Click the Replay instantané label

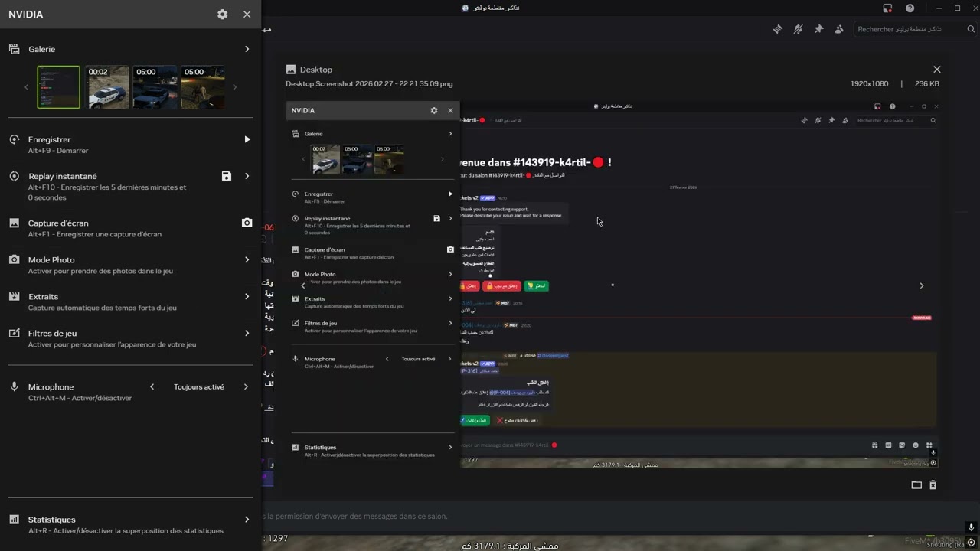63,176
